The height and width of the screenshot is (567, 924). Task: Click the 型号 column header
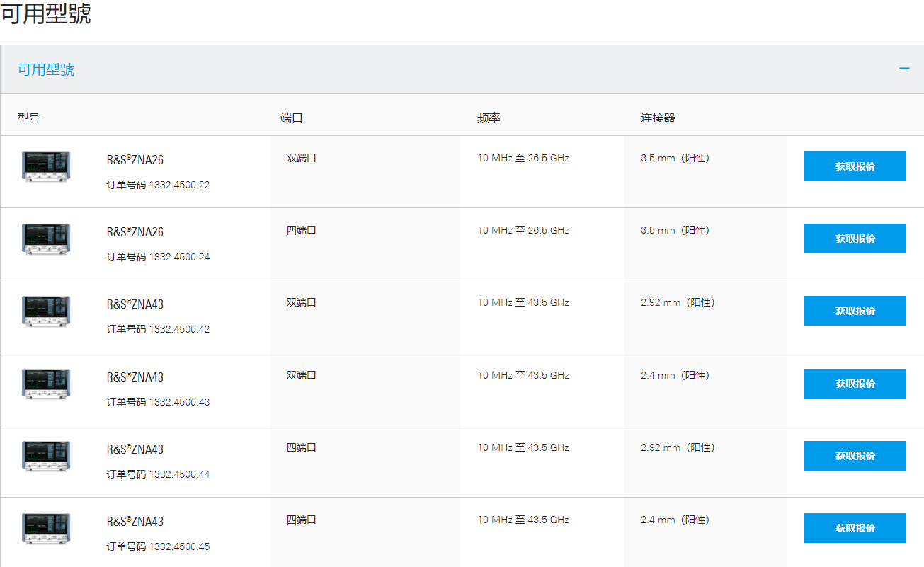[x=29, y=118]
